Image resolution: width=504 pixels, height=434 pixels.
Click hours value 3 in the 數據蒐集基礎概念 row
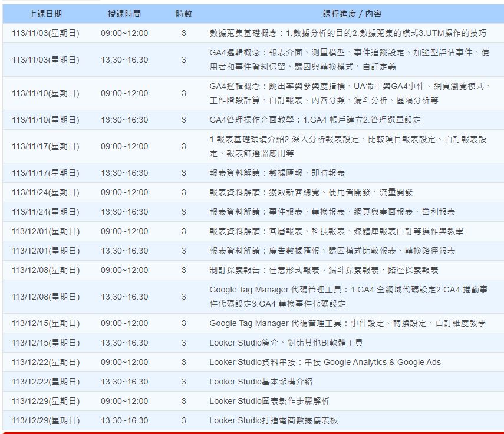pyautogui.click(x=183, y=33)
